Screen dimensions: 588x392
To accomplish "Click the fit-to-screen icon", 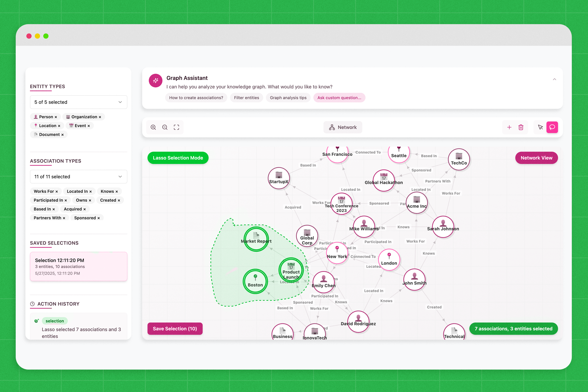I will coord(176,127).
